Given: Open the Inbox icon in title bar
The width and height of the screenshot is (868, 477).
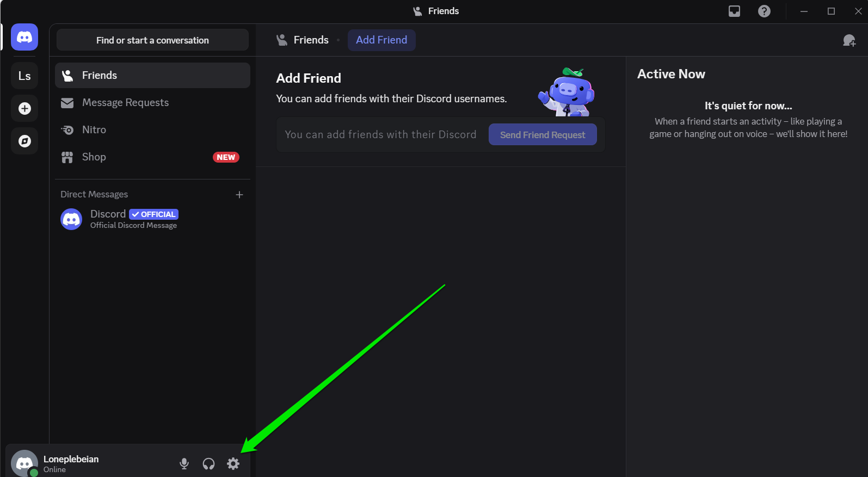Looking at the screenshot, I should tap(734, 11).
